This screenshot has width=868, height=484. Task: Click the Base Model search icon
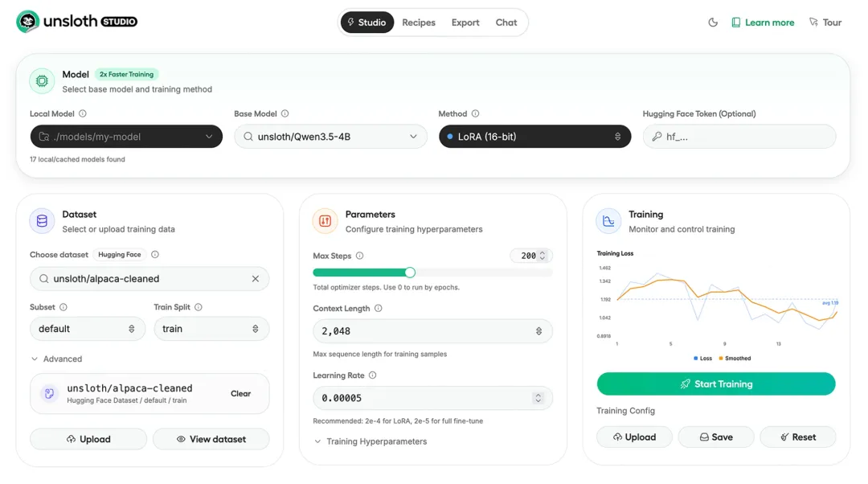click(x=248, y=137)
